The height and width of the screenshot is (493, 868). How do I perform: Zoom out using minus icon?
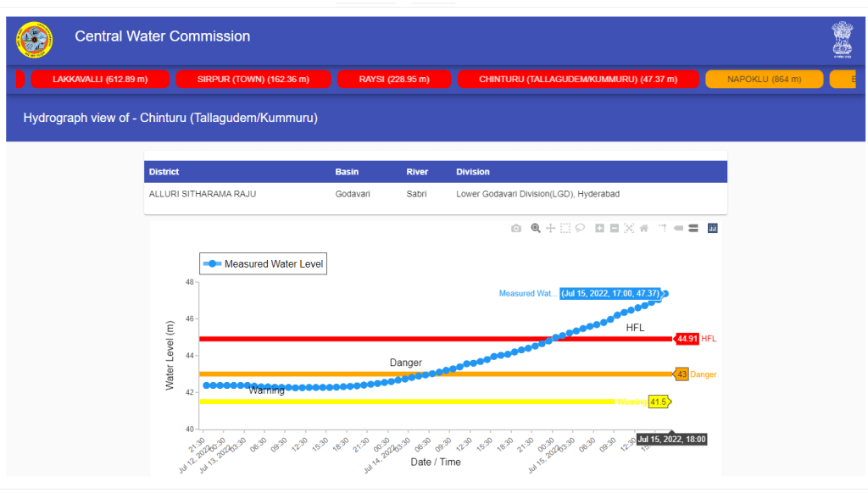tap(615, 228)
